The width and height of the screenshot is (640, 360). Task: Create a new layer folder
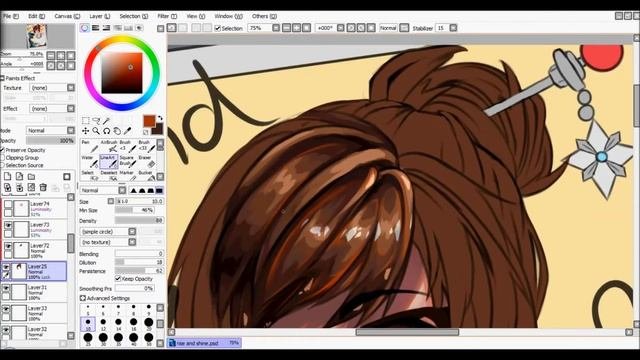click(x=31, y=176)
